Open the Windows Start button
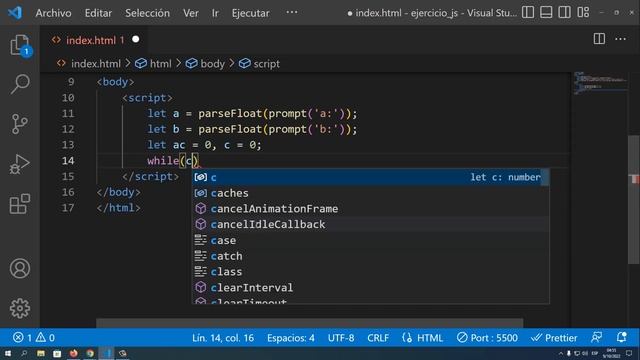The width and height of the screenshot is (640, 360). tap(7, 353)
